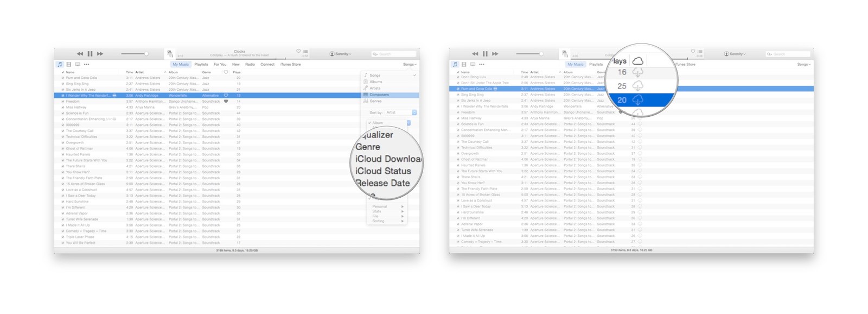The image size is (868, 314).
Task: Skip to next track in right window
Action: click(x=495, y=54)
